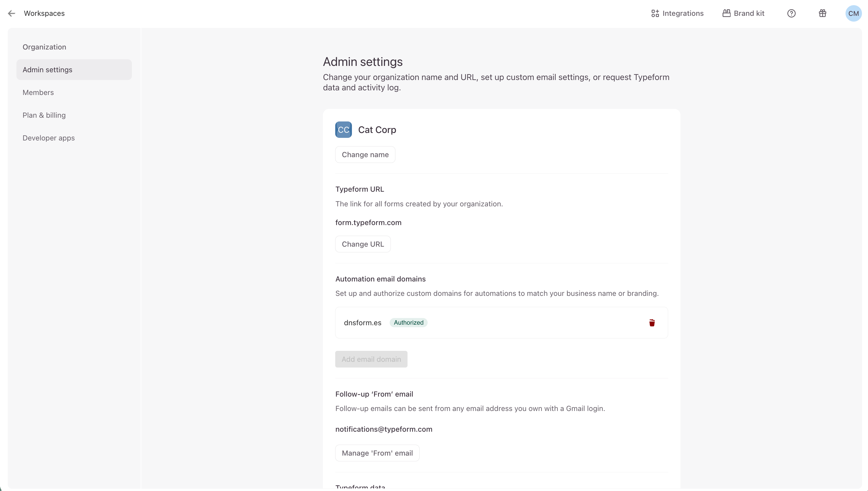
Task: Open the help question mark icon
Action: (x=791, y=14)
